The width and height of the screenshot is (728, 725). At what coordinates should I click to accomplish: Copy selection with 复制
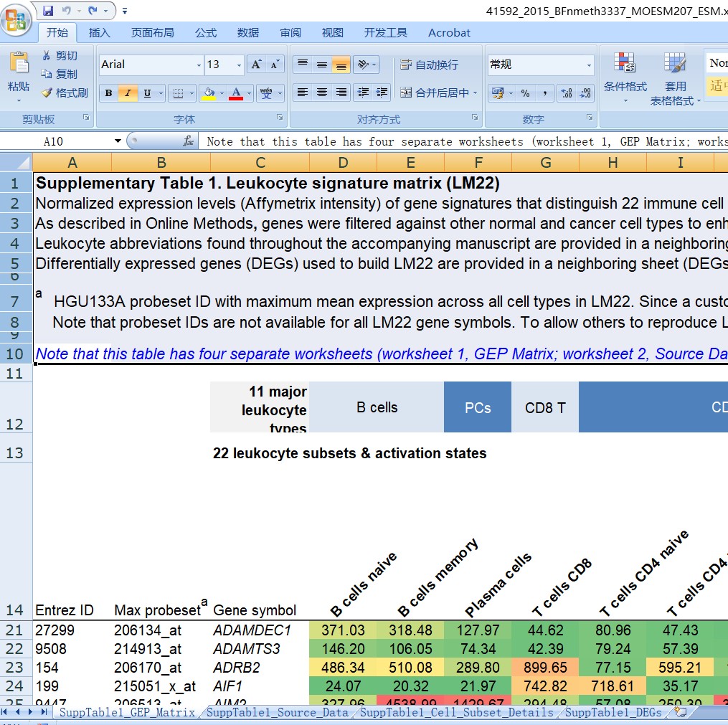pyautogui.click(x=60, y=75)
